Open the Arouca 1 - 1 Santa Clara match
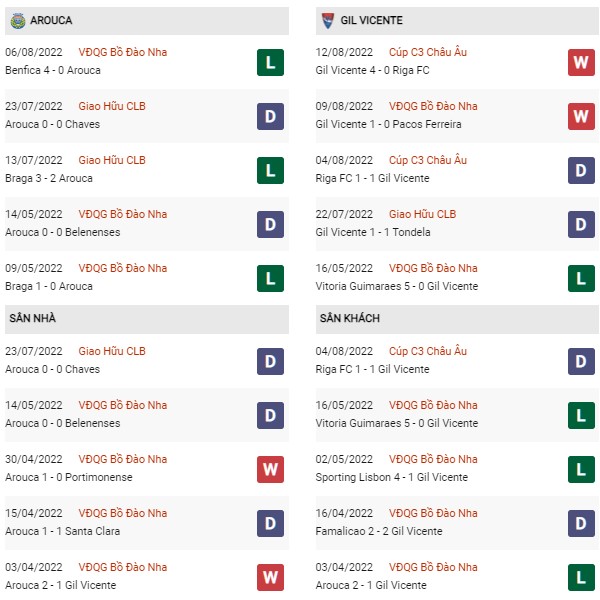 coord(62,531)
